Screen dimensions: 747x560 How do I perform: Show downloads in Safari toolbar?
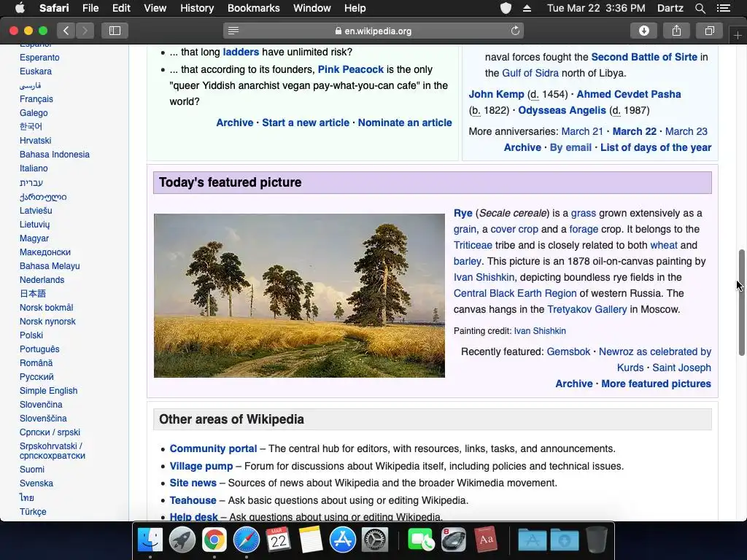pyautogui.click(x=643, y=31)
